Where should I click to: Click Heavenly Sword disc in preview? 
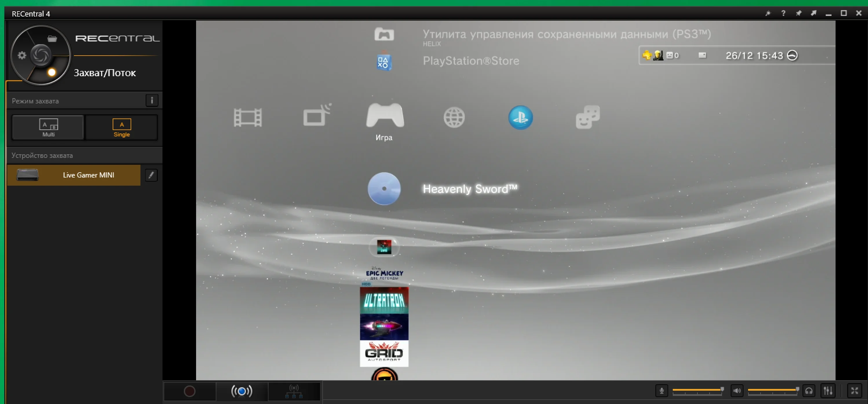[384, 189]
